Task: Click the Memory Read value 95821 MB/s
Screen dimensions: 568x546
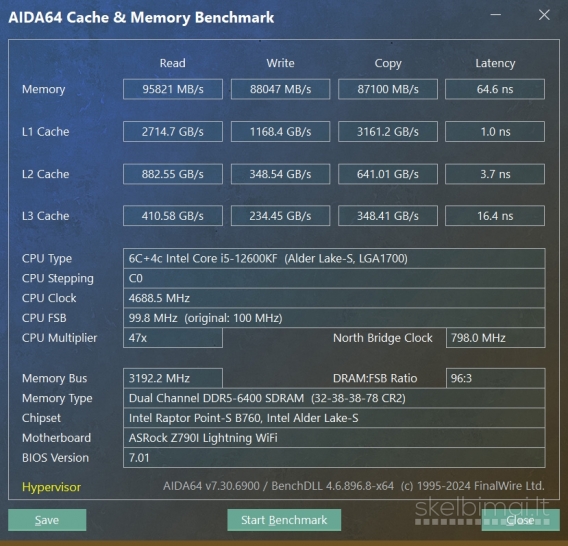Action: (x=173, y=89)
